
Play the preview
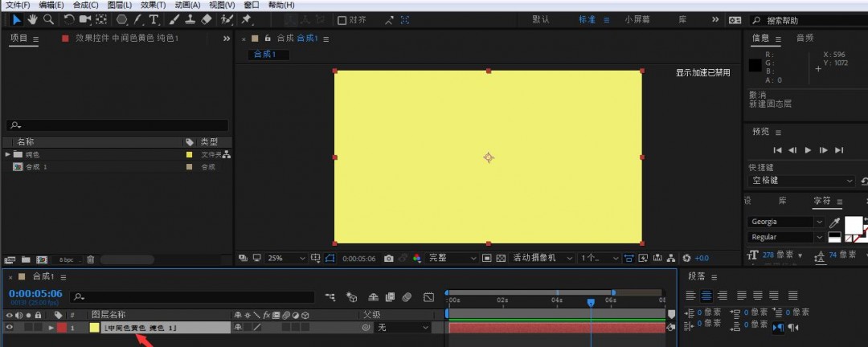(808, 150)
